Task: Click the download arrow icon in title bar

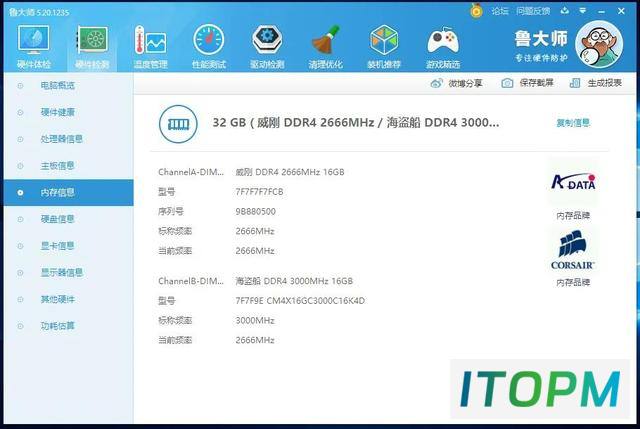Action: coord(565,11)
